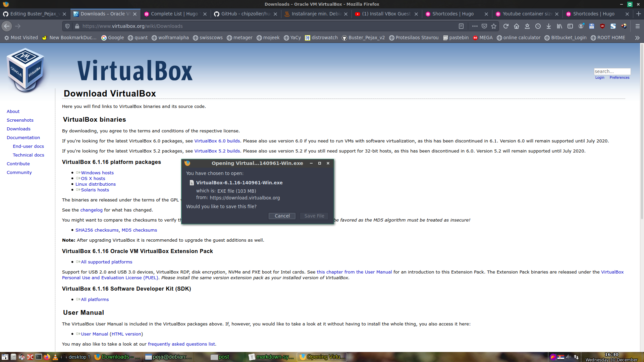Click the download arrow icon in toolbar
The width and height of the screenshot is (644, 362).
point(549,26)
